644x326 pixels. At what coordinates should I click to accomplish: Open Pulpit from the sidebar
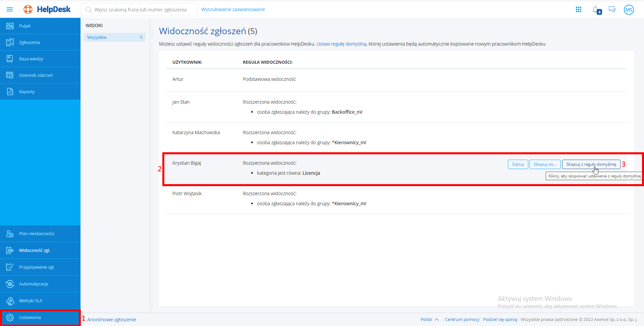point(25,26)
